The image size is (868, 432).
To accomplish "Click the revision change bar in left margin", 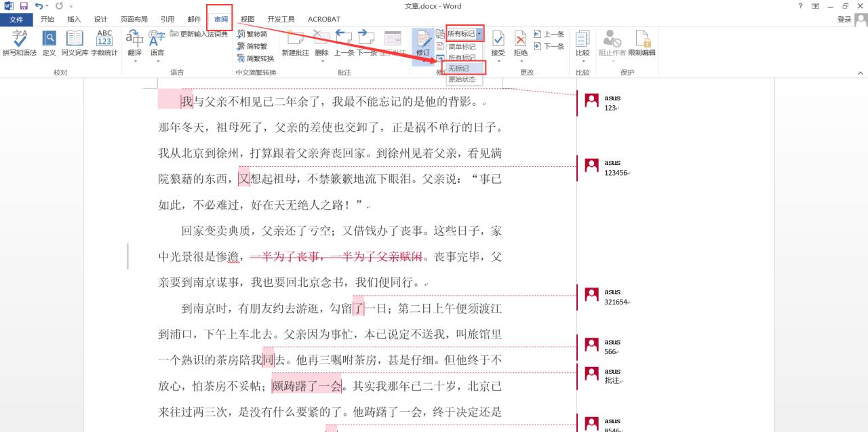I will click(x=128, y=256).
